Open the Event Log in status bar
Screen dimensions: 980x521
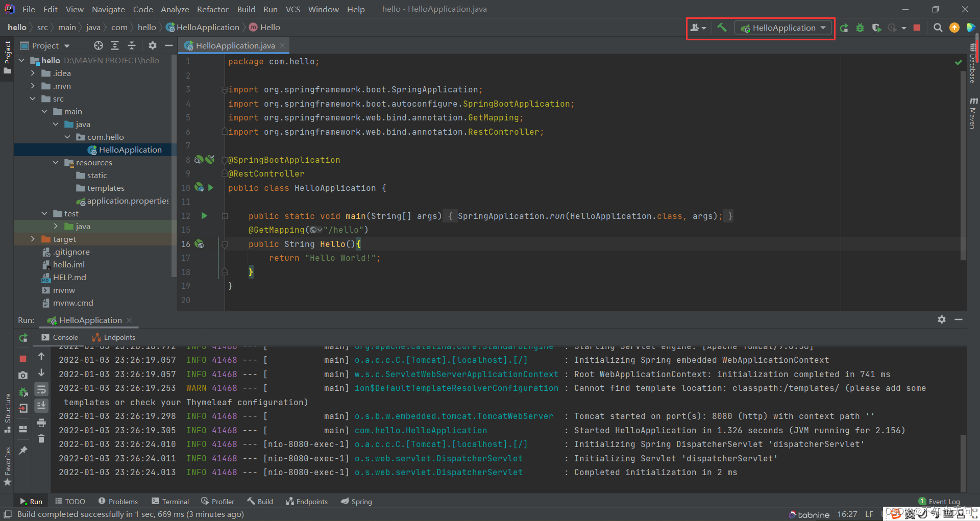939,502
